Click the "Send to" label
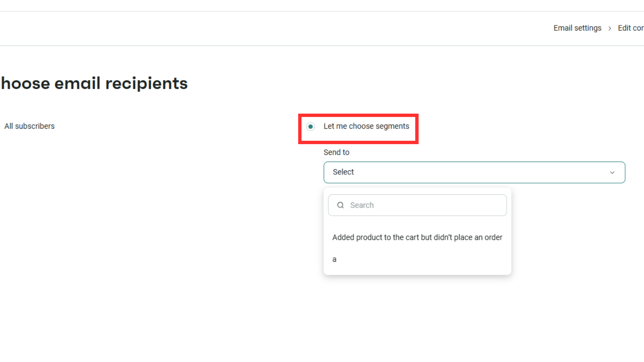 (336, 153)
